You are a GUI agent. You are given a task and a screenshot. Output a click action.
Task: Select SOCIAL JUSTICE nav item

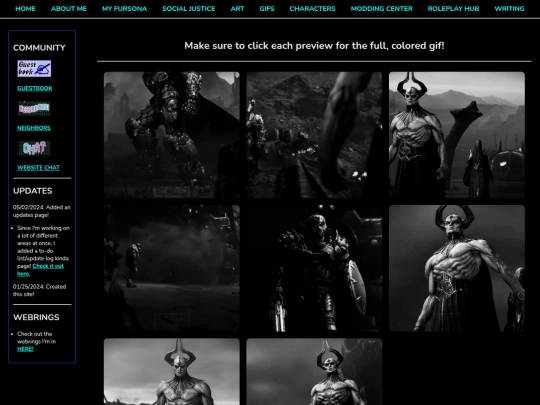click(189, 9)
